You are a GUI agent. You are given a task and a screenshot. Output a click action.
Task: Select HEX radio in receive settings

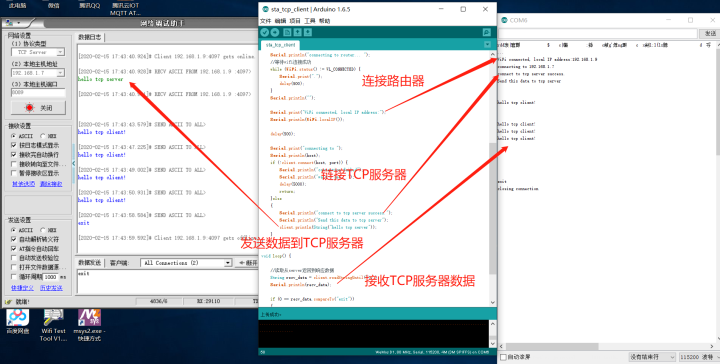point(43,136)
